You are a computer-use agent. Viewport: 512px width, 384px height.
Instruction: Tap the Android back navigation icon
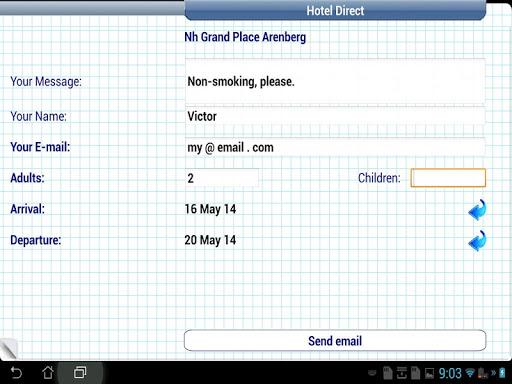point(16,372)
